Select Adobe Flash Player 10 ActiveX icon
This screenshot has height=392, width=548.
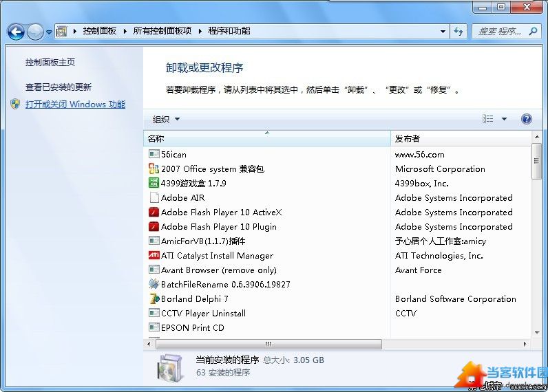pos(154,212)
